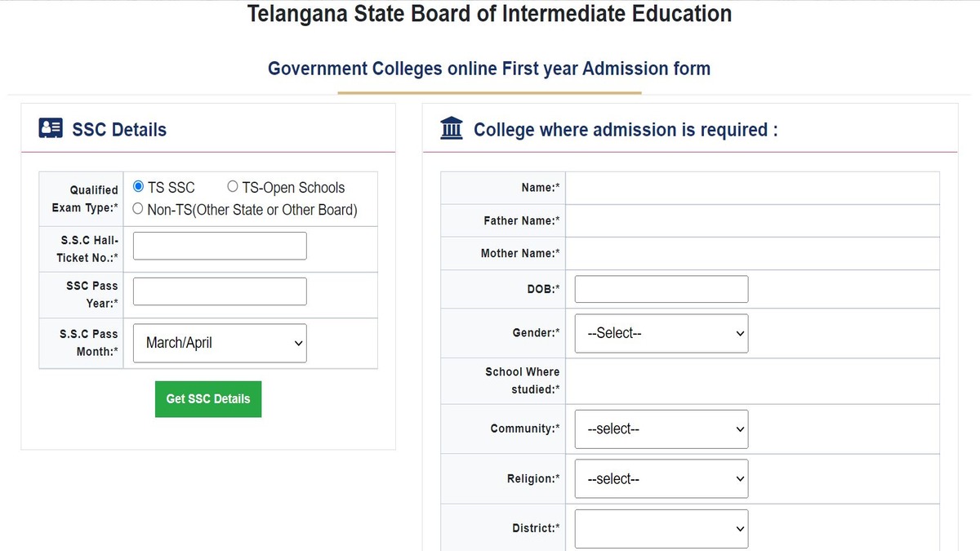This screenshot has width=980, height=551.
Task: Click the Father Name field row
Action: tap(690, 220)
